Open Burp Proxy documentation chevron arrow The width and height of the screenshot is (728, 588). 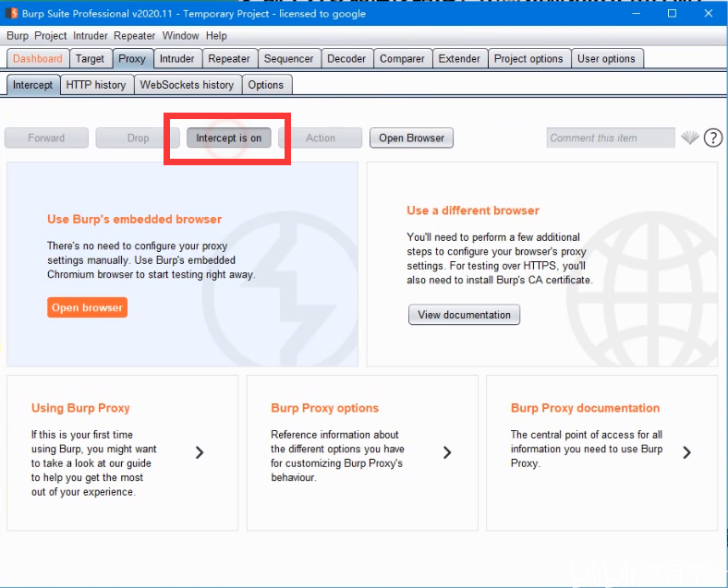pos(687,452)
